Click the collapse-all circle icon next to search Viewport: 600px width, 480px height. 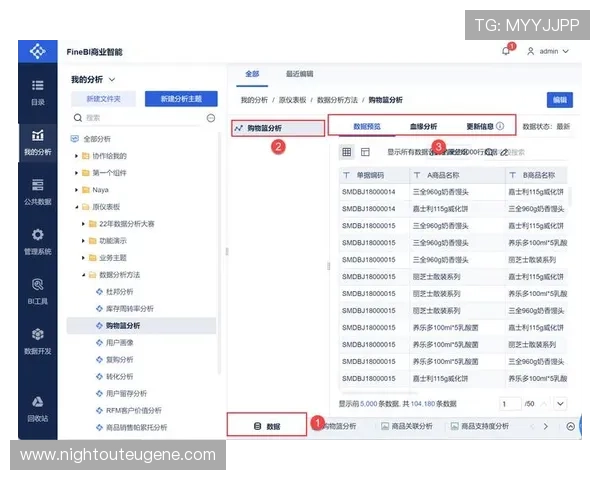(211, 118)
